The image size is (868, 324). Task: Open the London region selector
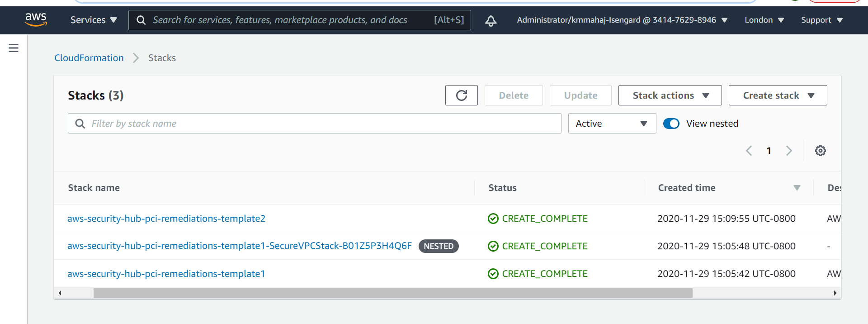[764, 20]
